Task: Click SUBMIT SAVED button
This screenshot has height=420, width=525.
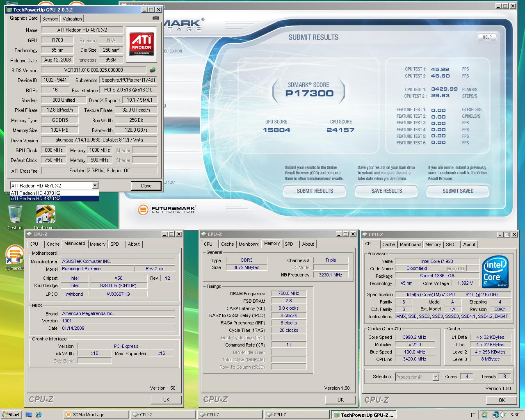Action: (458, 191)
